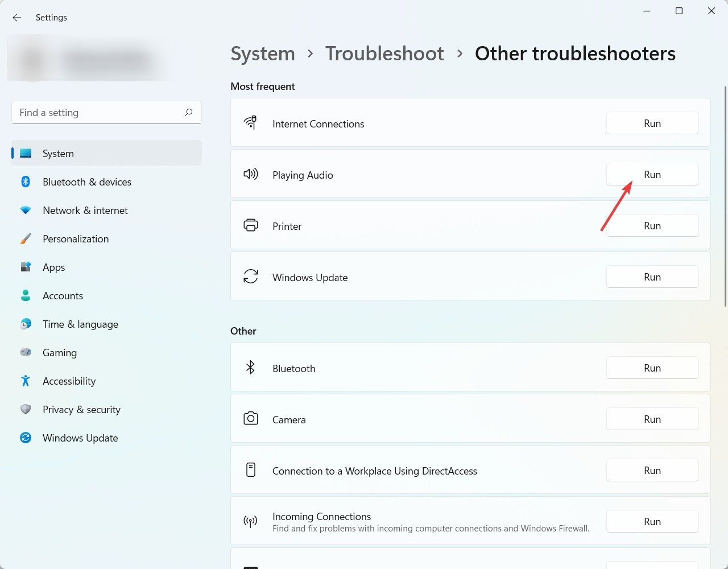Image resolution: width=728 pixels, height=569 pixels.
Task: Click the Time & language globe icon
Action: 26,324
